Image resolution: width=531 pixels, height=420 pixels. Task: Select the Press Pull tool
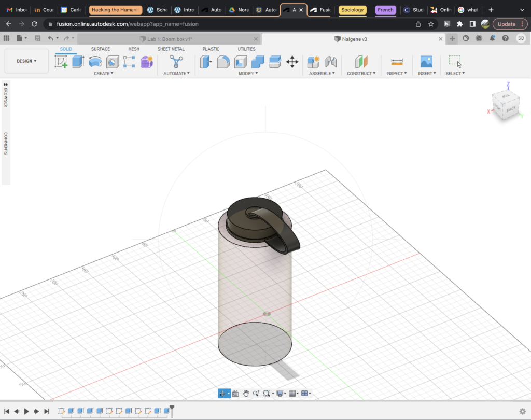[x=205, y=61]
